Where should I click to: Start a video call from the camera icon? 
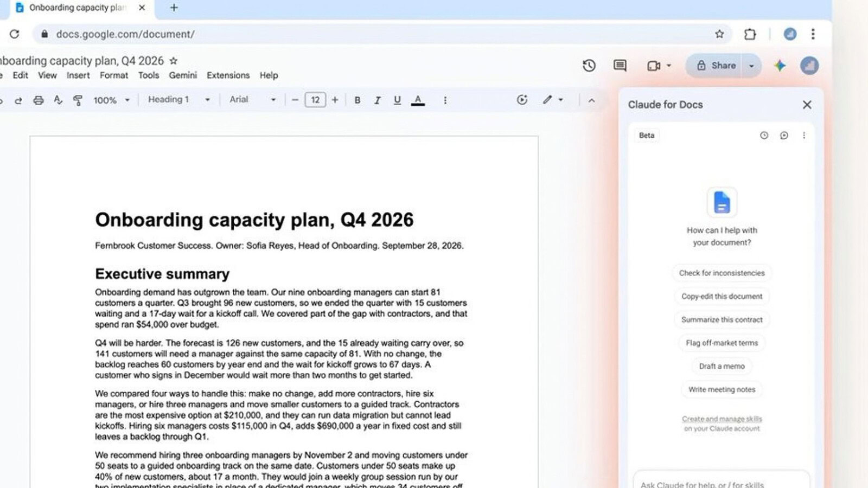pyautogui.click(x=654, y=66)
